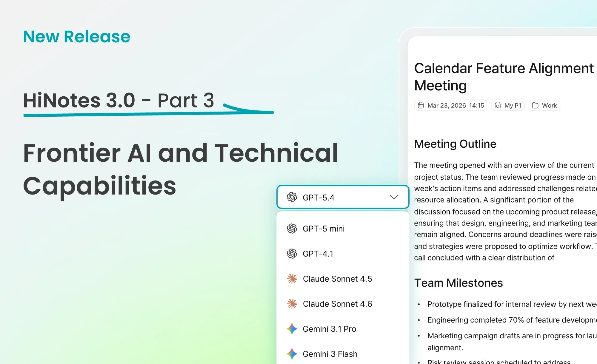
Task: Click the OpenAI icon next to GPT-4.1
Action: point(292,254)
